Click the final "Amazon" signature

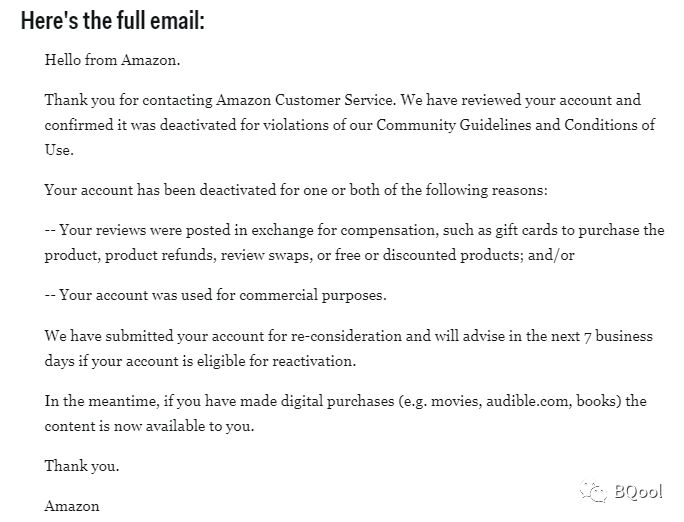tap(72, 506)
